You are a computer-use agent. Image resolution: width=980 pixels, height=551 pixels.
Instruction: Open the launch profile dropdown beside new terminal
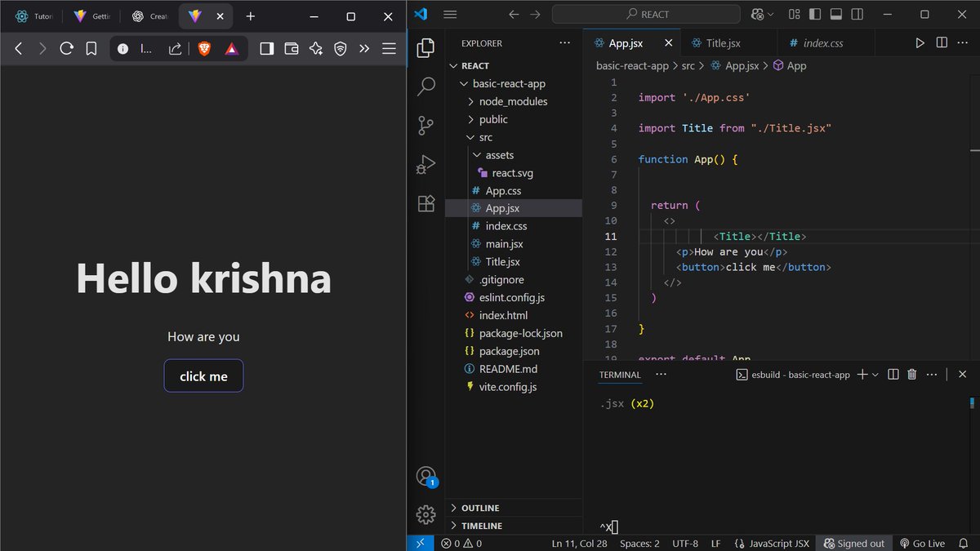coord(875,375)
